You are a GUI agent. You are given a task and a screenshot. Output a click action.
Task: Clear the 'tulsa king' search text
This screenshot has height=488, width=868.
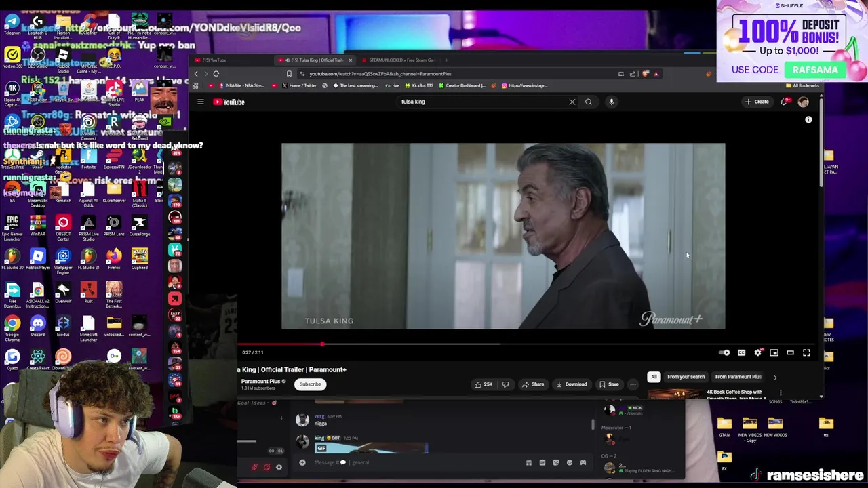tap(572, 102)
